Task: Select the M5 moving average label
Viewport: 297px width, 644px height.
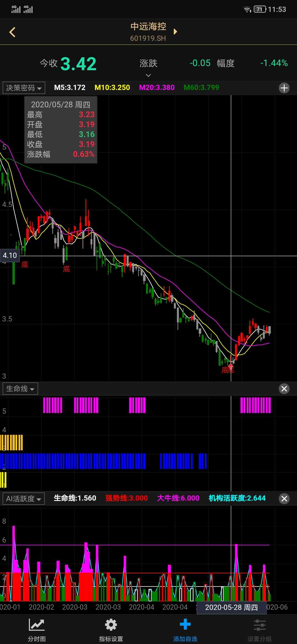Action: pyautogui.click(x=70, y=88)
